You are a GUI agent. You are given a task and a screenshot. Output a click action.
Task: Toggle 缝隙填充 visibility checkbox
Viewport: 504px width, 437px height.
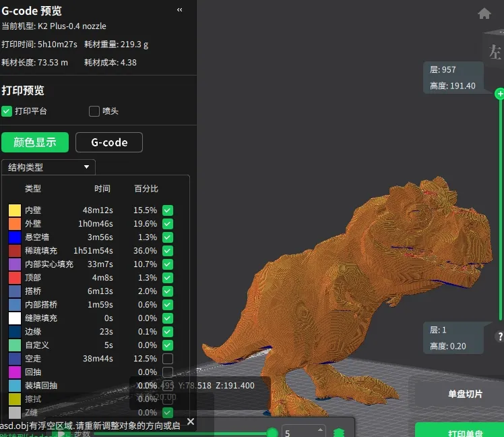click(168, 318)
